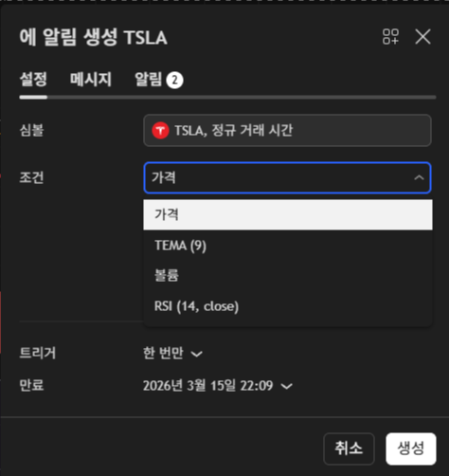Image resolution: width=449 pixels, height=476 pixels.
Task: Open the 한 번만 trigger dropdown
Action: 172,353
